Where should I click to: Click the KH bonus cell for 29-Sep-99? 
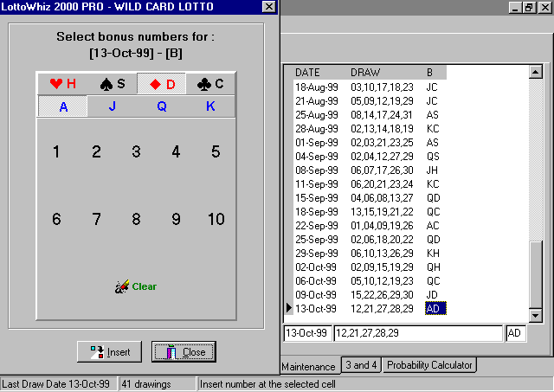[433, 254]
